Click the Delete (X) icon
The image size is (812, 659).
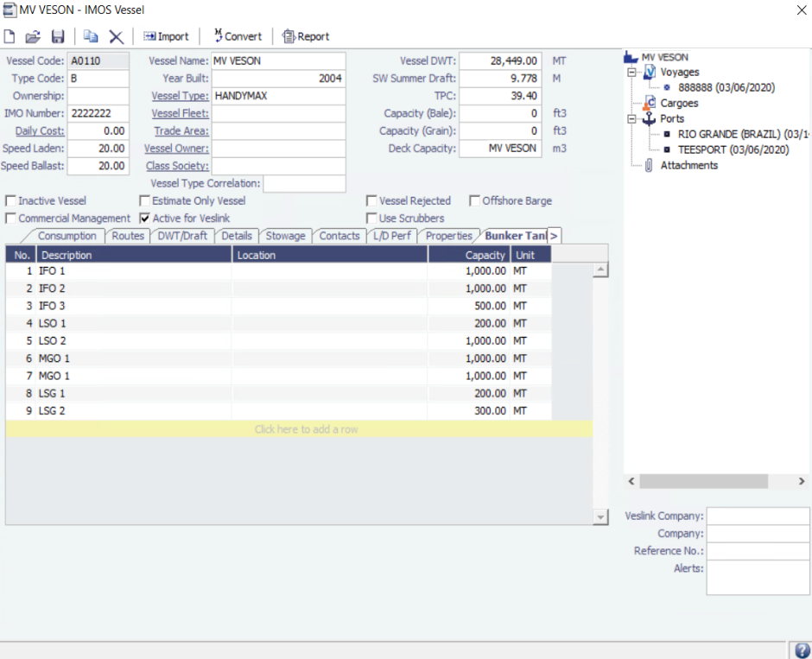[114, 36]
